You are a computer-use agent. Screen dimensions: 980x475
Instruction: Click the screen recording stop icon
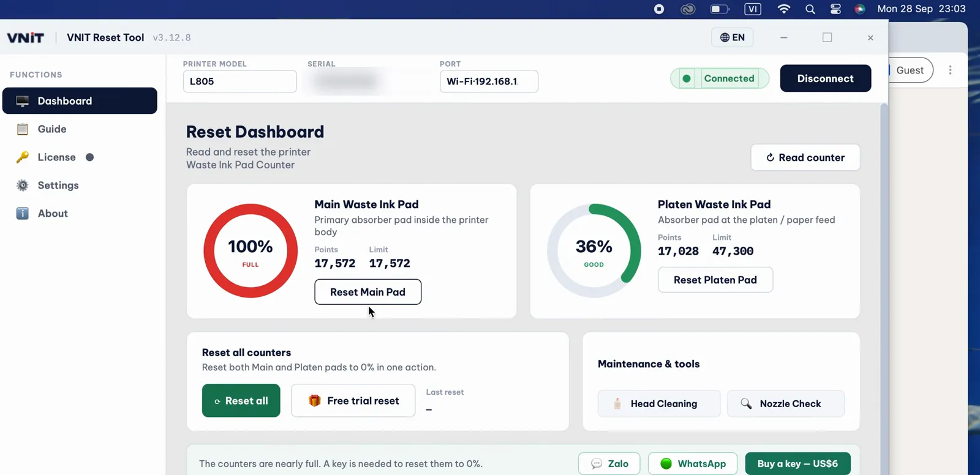click(659, 9)
